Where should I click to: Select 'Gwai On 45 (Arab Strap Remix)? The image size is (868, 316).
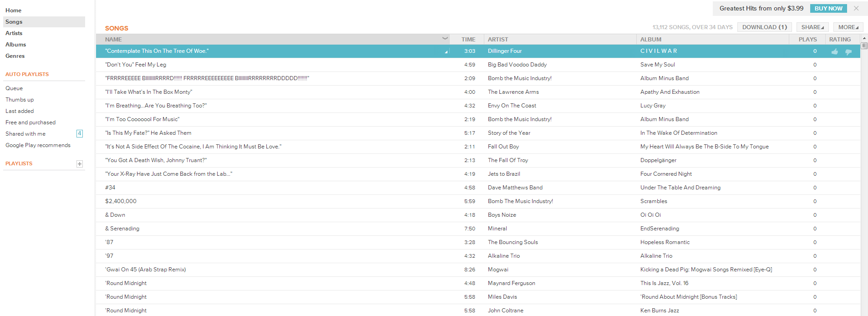[146, 270]
